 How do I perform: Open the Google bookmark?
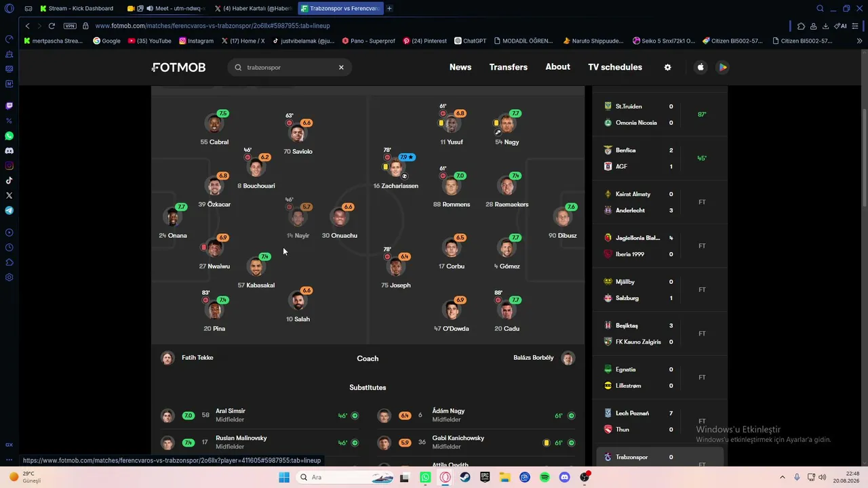click(106, 41)
